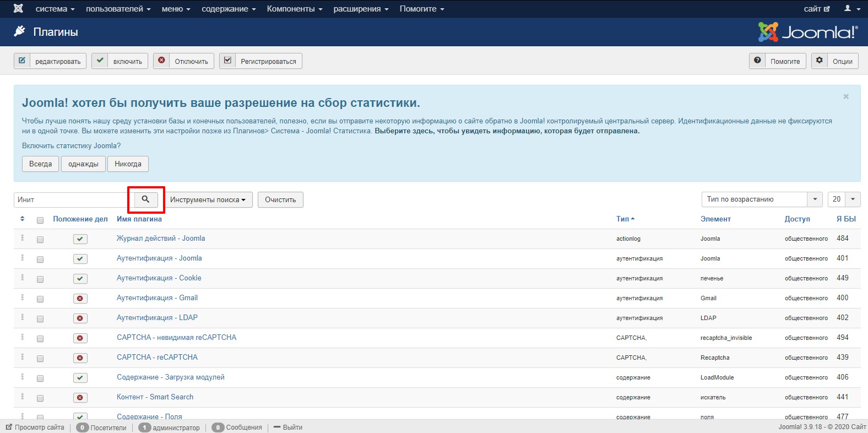This screenshot has height=433, width=868.
Task: Open the система menu
Action: click(x=55, y=9)
